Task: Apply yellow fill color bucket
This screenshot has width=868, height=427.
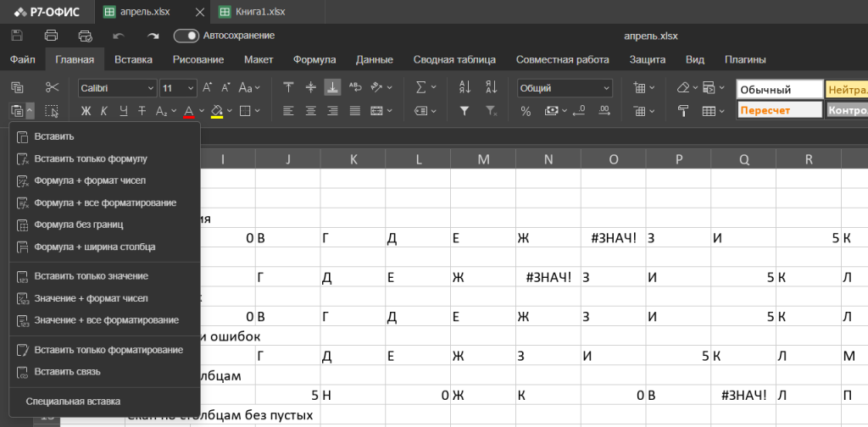Action: pyautogui.click(x=217, y=111)
